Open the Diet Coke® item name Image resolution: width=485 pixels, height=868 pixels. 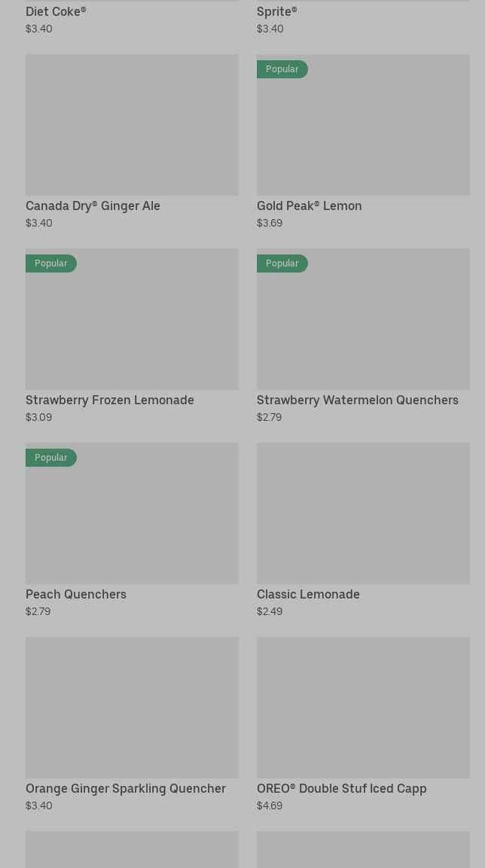pyautogui.click(x=56, y=12)
